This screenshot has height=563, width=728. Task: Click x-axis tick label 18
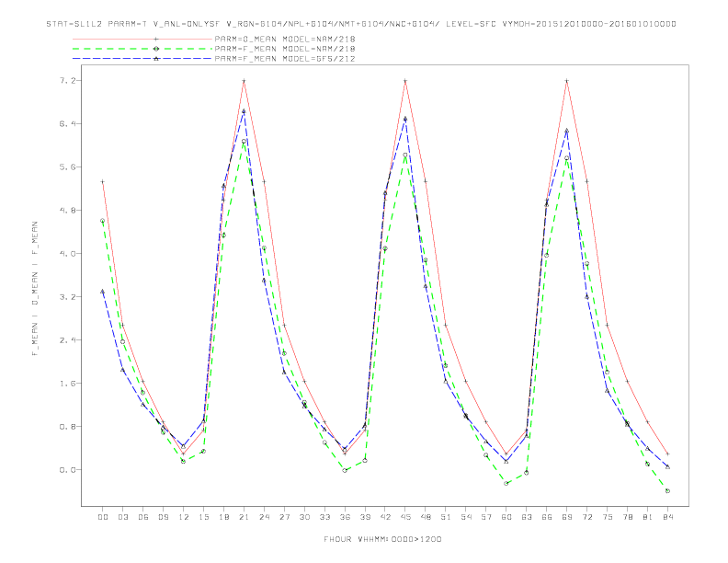click(223, 517)
